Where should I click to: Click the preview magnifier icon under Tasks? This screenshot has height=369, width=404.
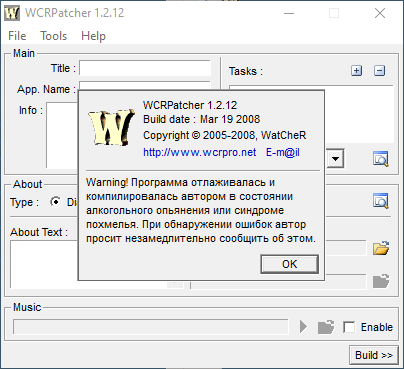380,159
